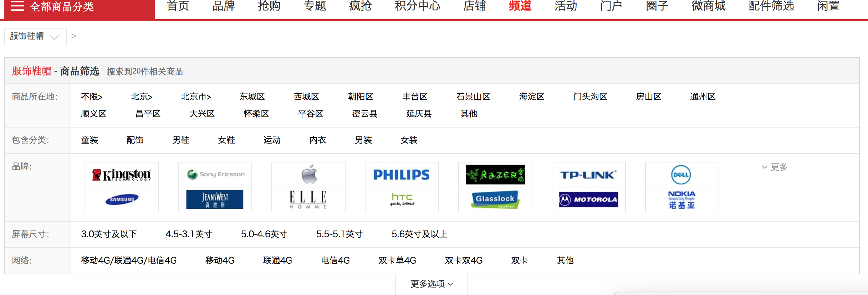Filter location by 丰台区
Image resolution: width=868 pixels, height=295 pixels.
click(415, 97)
